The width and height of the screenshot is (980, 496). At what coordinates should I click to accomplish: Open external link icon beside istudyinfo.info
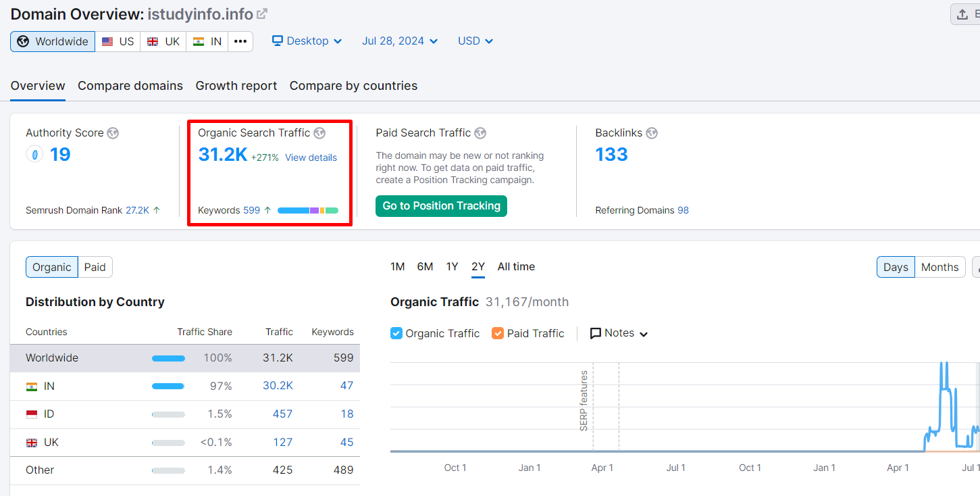tap(262, 14)
